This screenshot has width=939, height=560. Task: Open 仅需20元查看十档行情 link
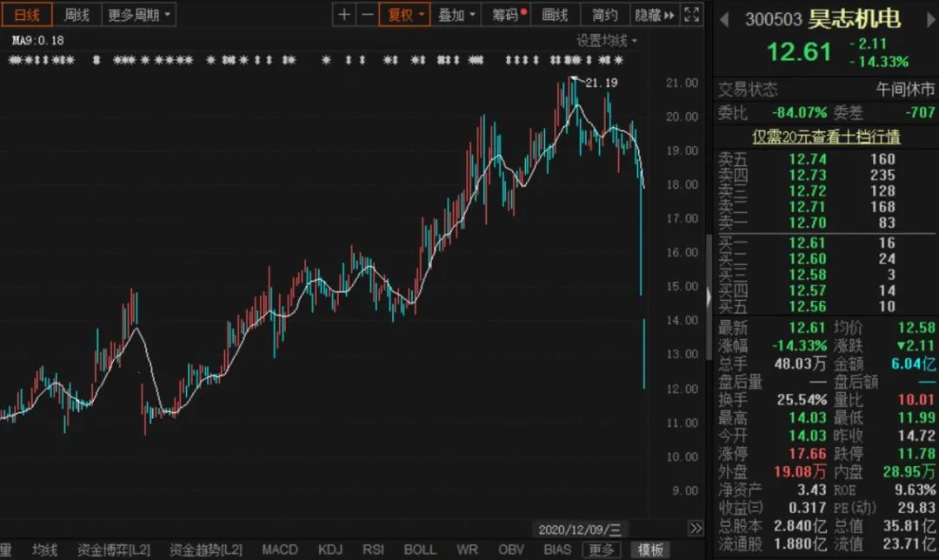826,137
